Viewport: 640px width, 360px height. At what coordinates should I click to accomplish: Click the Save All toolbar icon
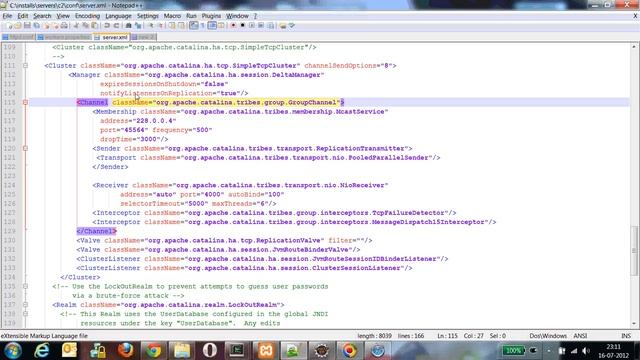tap(37, 25)
